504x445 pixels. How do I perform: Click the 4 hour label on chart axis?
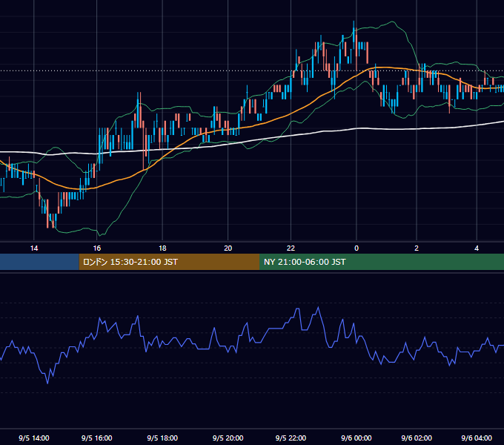(477, 248)
